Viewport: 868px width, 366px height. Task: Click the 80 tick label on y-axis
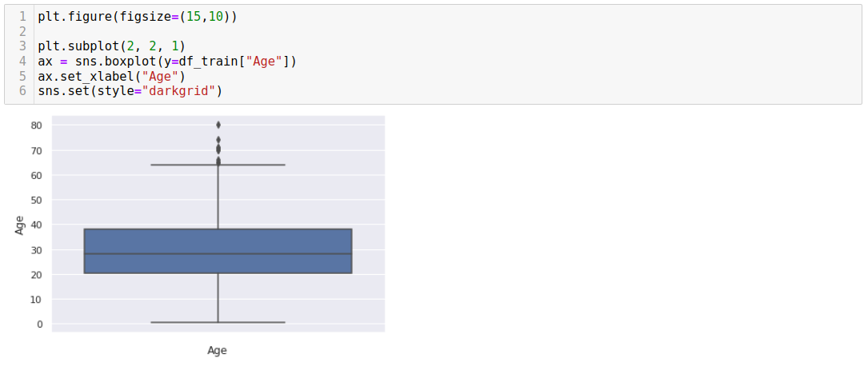tap(37, 125)
